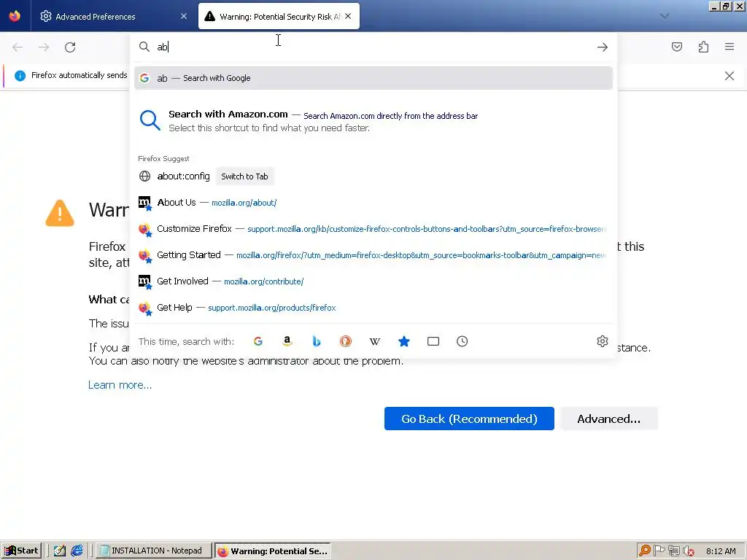Click the back navigation arrow
The width and height of the screenshot is (747, 560).
(x=18, y=47)
